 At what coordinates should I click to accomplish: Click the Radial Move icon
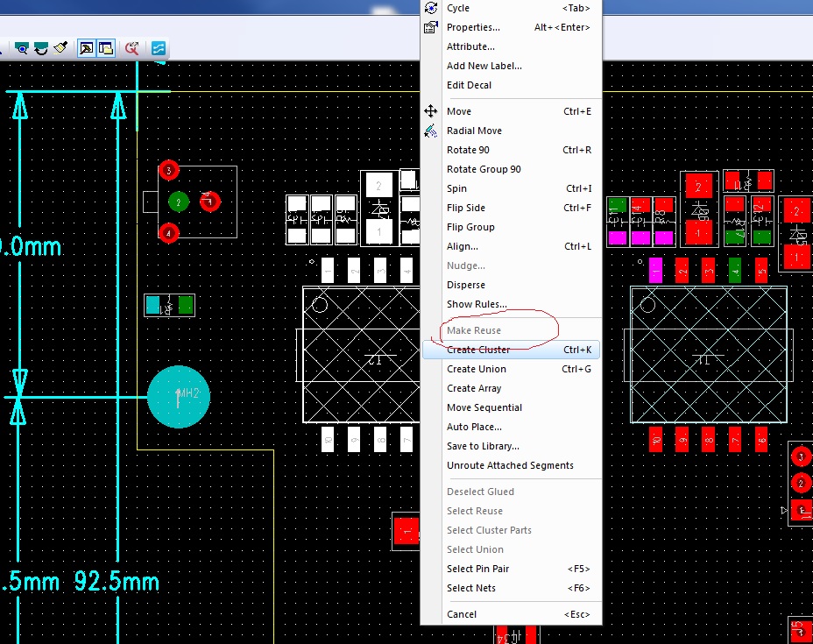(x=430, y=131)
